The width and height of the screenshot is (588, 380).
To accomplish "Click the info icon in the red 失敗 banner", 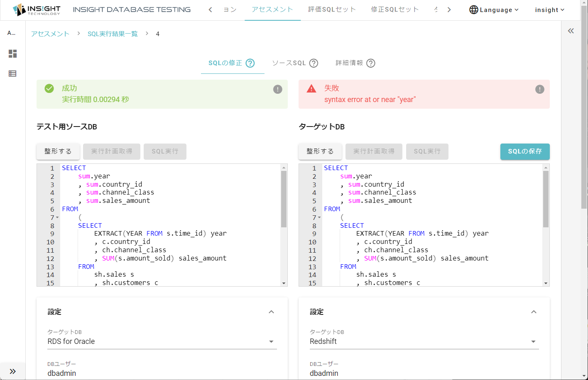I will tap(540, 89).
